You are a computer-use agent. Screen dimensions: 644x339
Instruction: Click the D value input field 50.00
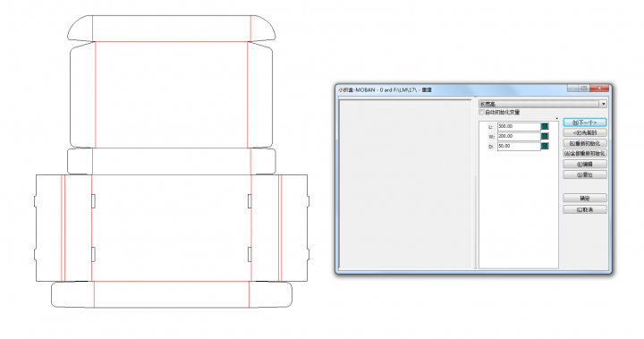[519, 147]
